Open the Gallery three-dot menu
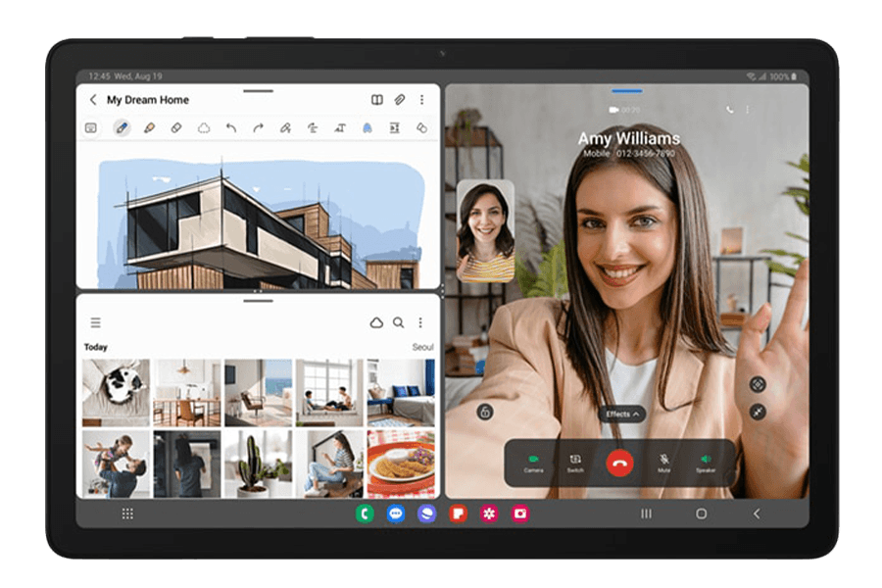 [x=420, y=322]
